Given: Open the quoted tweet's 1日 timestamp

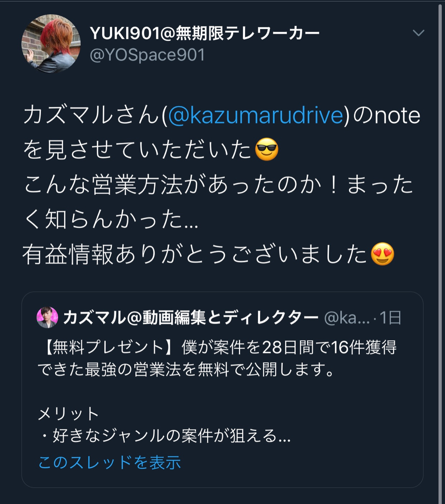Looking at the screenshot, I should point(390,318).
